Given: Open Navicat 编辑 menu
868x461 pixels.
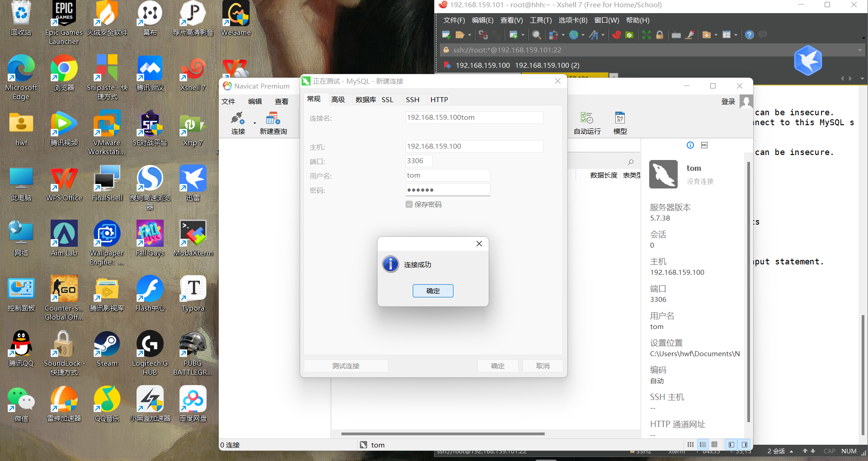Looking at the screenshot, I should (x=255, y=102).
